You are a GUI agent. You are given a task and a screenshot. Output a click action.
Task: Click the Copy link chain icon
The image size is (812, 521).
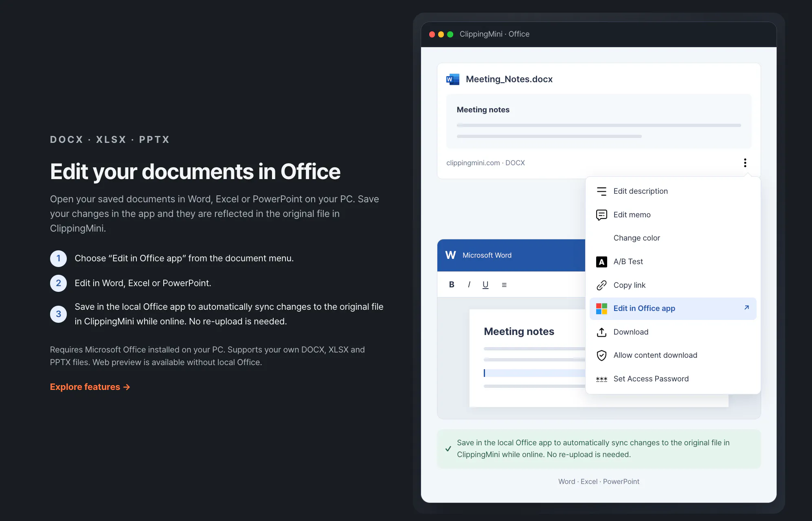(601, 285)
